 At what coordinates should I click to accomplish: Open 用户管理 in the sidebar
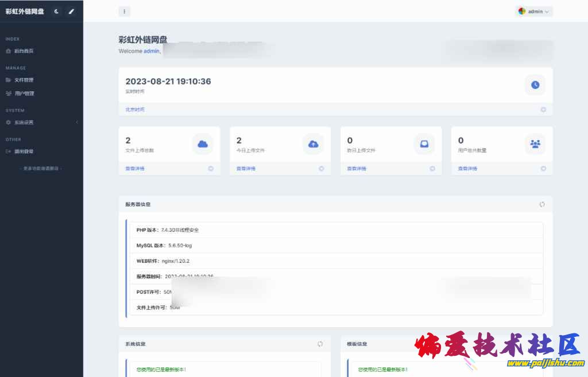[24, 94]
